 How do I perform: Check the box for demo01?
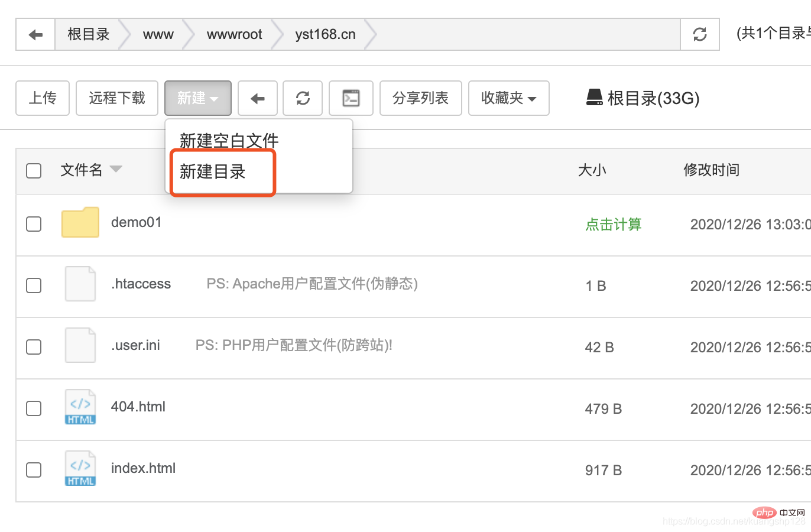coord(34,224)
